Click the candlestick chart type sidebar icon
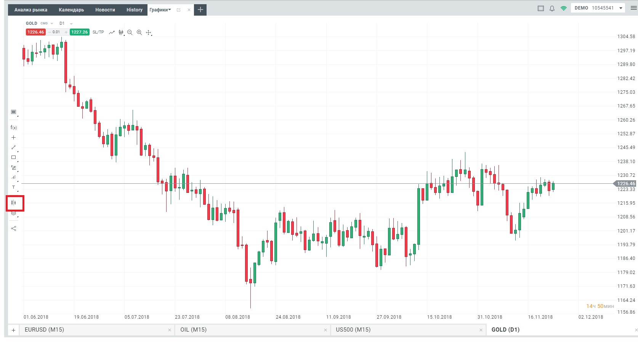Screen dimensions: 638x364 coord(14,202)
